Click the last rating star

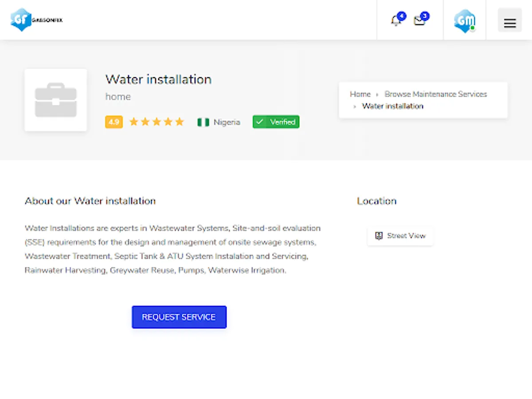click(180, 122)
